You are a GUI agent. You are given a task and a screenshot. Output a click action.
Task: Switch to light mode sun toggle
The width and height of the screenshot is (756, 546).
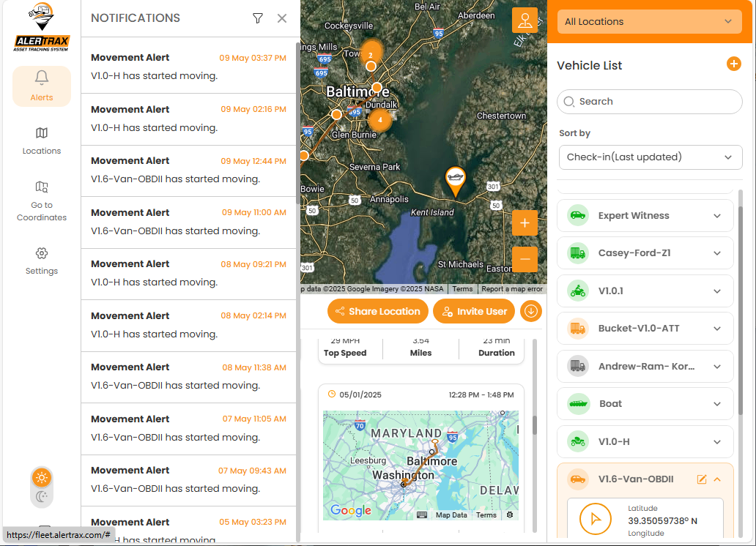[x=42, y=478]
